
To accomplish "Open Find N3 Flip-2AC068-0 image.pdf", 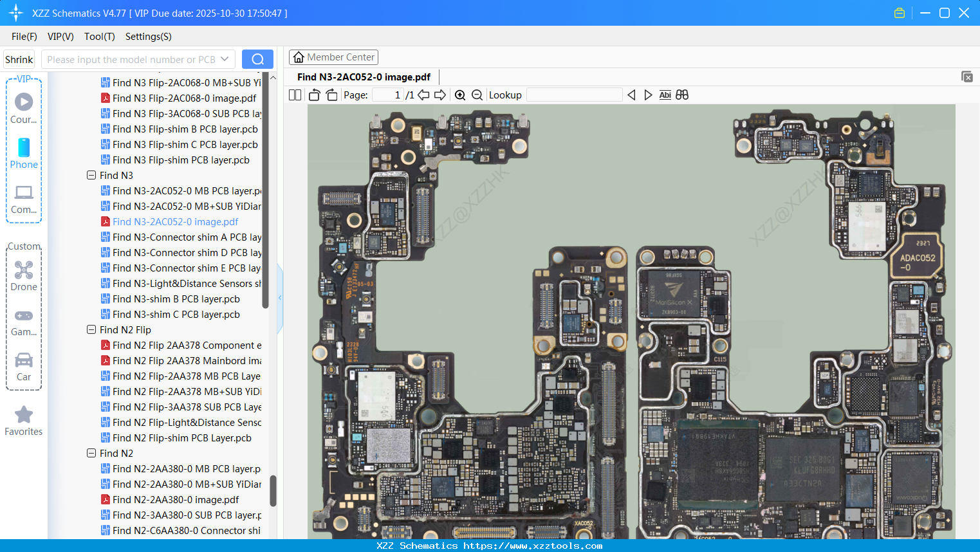I will click(178, 98).
